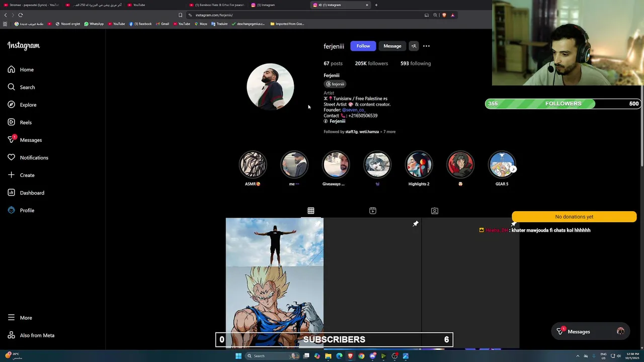
Task: Click the Brave Shields lion icon
Action: 444,15
